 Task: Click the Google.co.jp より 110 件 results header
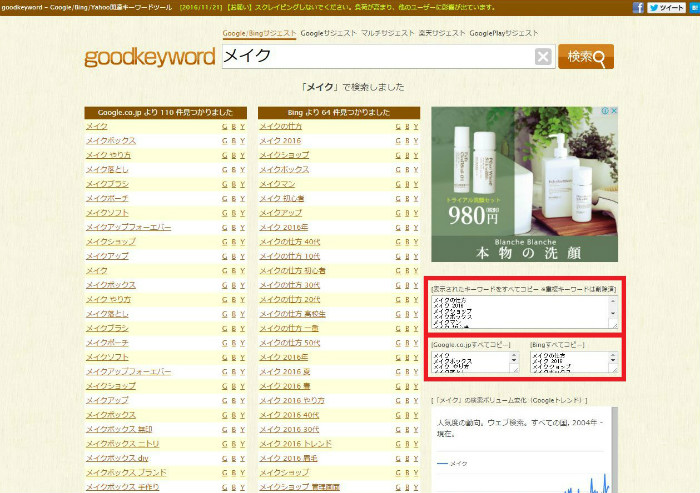pos(165,113)
